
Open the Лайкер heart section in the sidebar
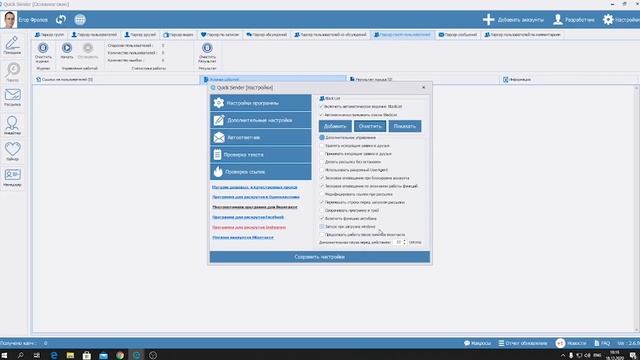(x=12, y=151)
